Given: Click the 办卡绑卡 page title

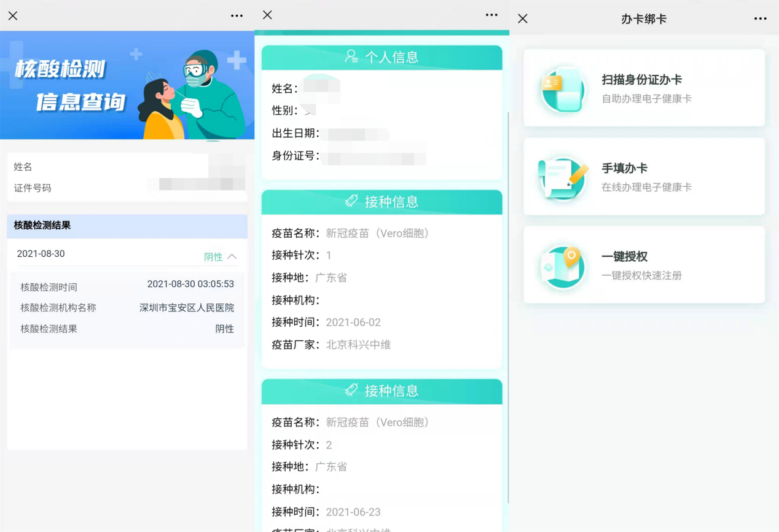Looking at the screenshot, I should 644,19.
